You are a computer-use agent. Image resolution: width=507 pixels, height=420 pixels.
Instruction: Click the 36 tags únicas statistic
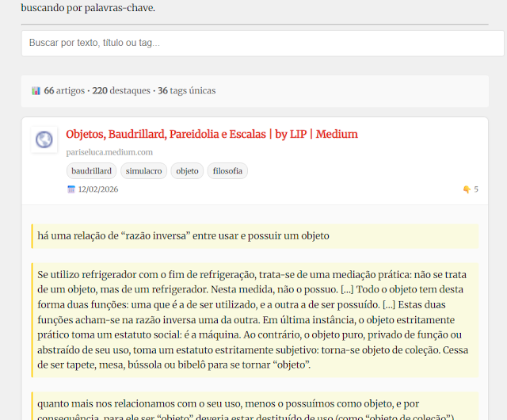[x=186, y=91]
